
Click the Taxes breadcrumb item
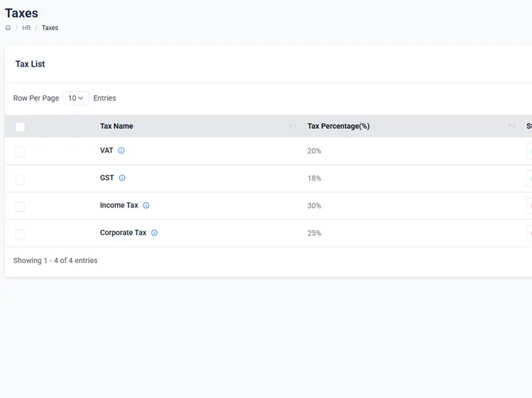tap(50, 28)
